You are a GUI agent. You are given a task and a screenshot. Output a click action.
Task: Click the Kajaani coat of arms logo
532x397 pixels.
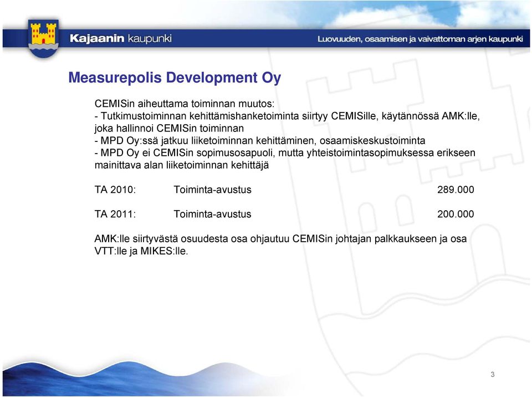coord(43,38)
